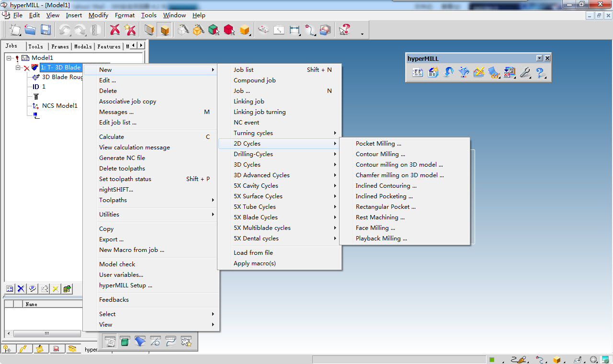The height and width of the screenshot is (364, 613).
Task: Click the blue funnel filter hyperMILL icon
Action: coord(464,72)
